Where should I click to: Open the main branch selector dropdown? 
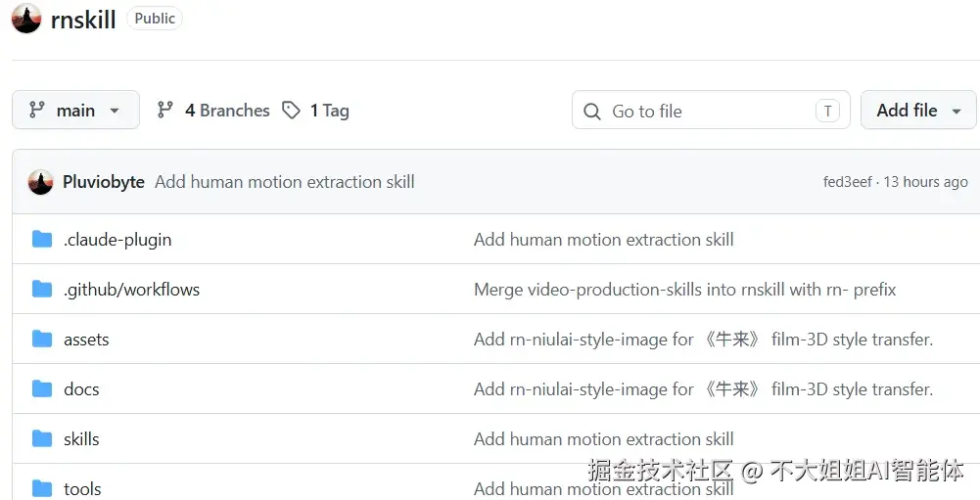tap(75, 110)
